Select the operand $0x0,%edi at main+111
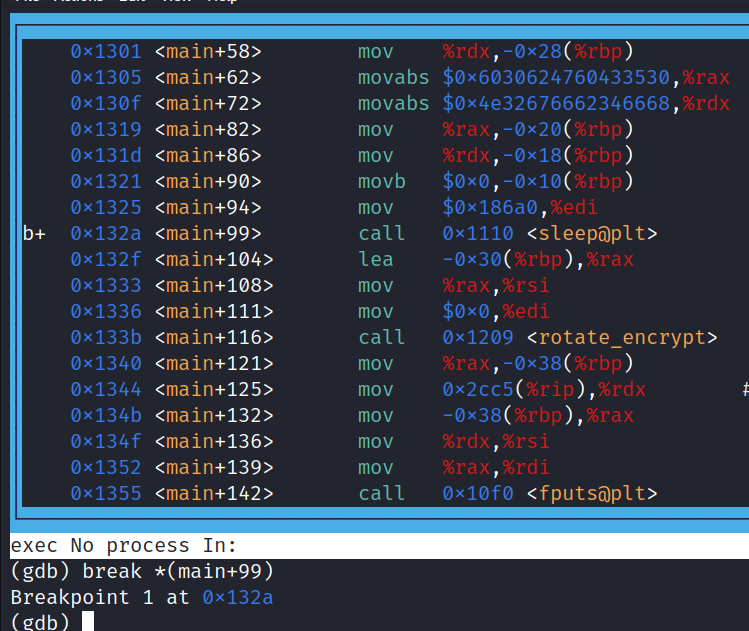Screen dimensions: 749x631 pos(496,311)
